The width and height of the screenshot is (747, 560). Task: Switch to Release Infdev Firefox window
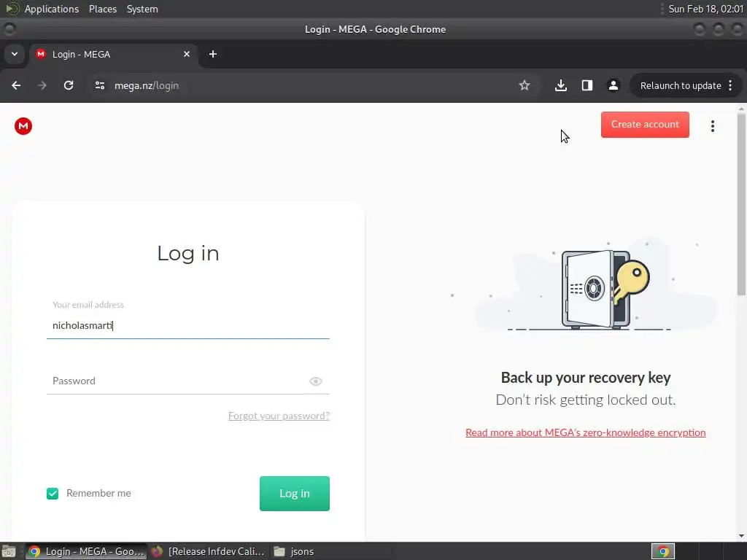pos(208,551)
